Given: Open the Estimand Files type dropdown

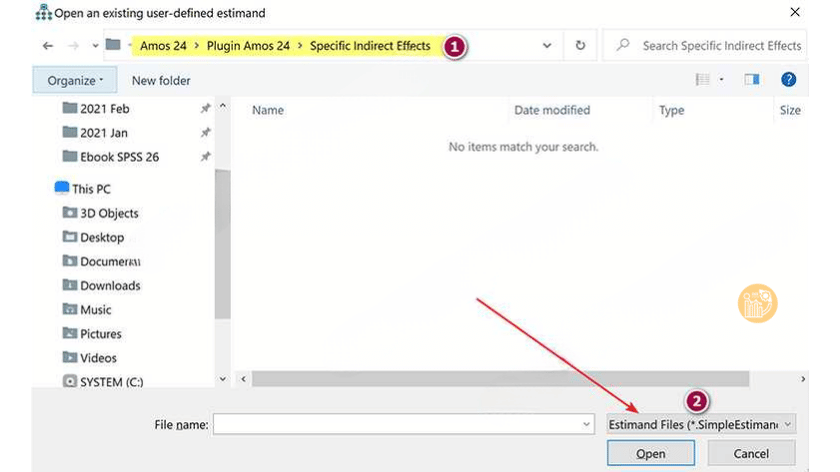Looking at the screenshot, I should click(x=701, y=424).
